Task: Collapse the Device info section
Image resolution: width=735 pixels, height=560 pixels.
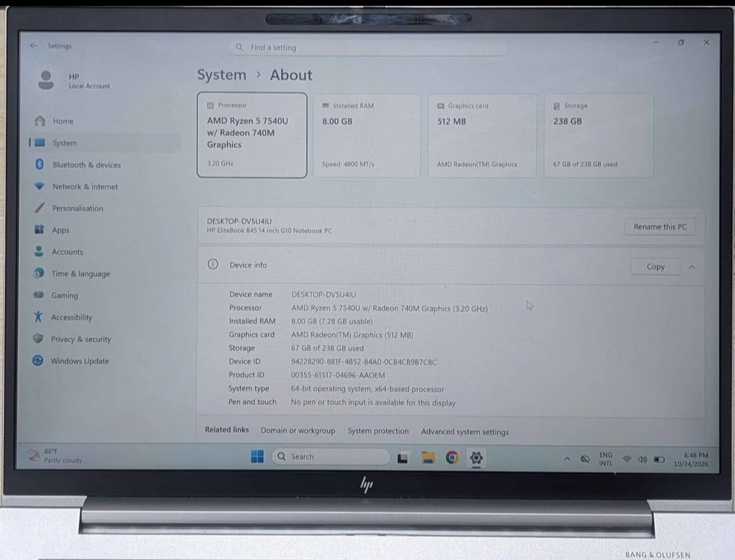Action: (692, 267)
